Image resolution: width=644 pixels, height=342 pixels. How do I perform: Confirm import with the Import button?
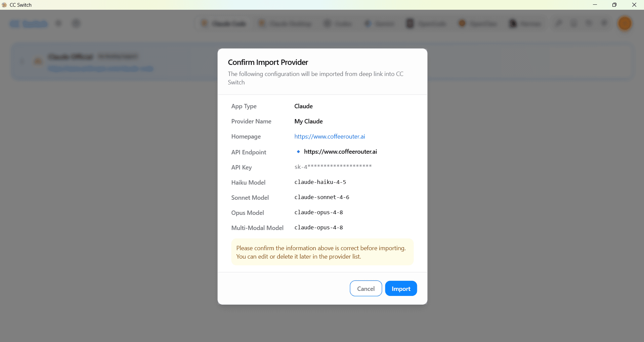point(401,289)
